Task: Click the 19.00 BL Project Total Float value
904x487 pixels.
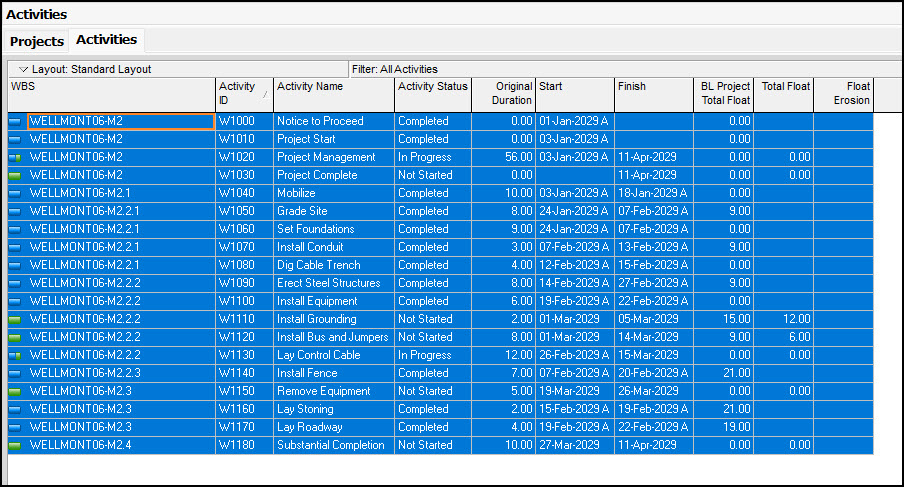Action: point(737,427)
